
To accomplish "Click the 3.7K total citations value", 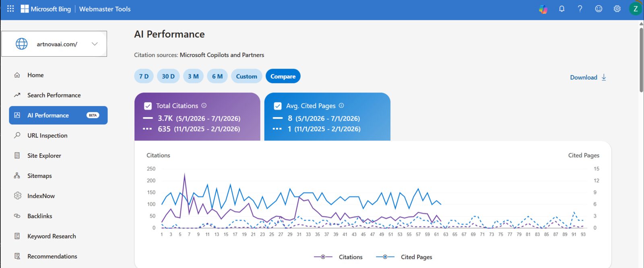I will (165, 118).
